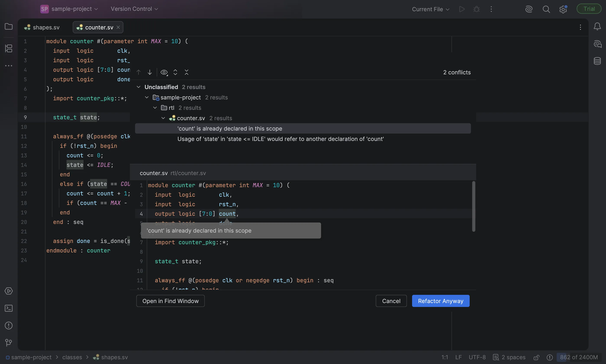
Task: Open IDE Settings gear
Action: coord(563,9)
